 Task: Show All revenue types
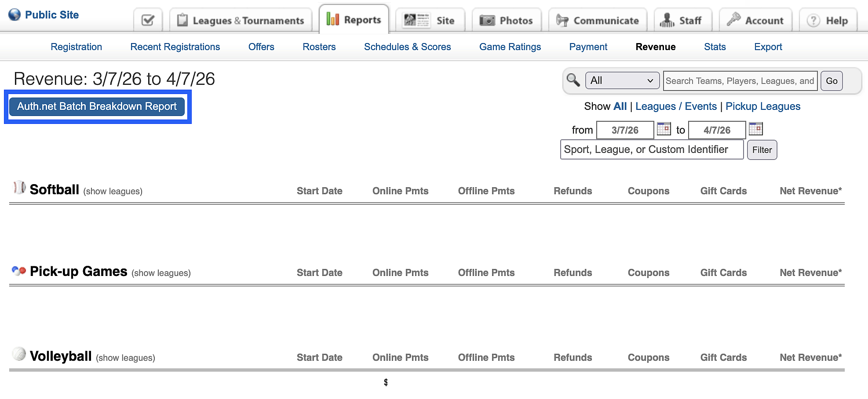point(620,106)
